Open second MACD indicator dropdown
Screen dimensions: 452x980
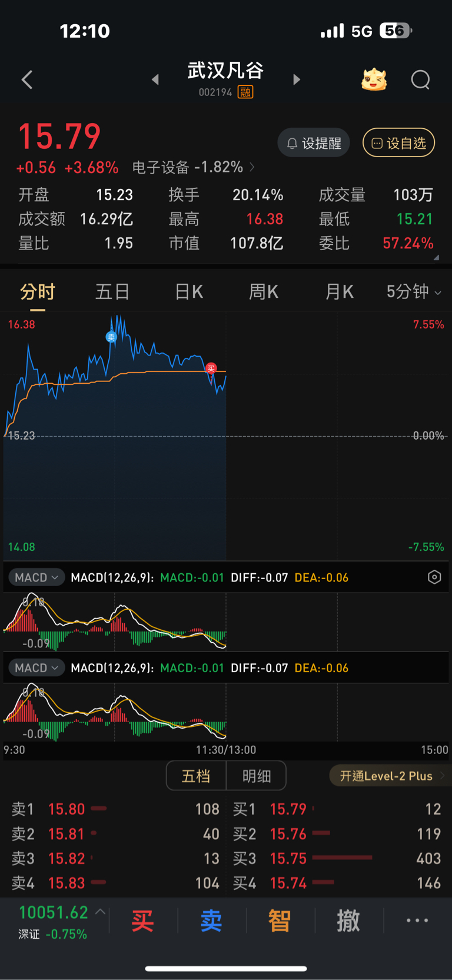[x=36, y=668]
